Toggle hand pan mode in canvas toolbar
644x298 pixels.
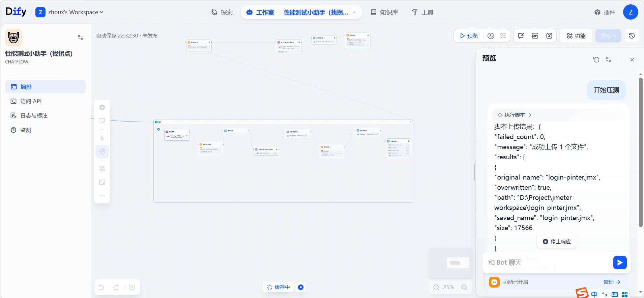[x=102, y=152]
